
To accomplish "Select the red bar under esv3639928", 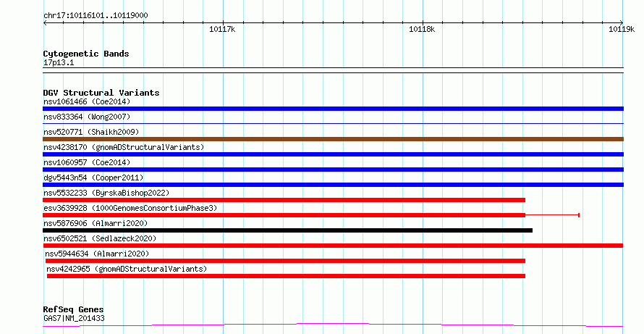I will (x=284, y=215).
